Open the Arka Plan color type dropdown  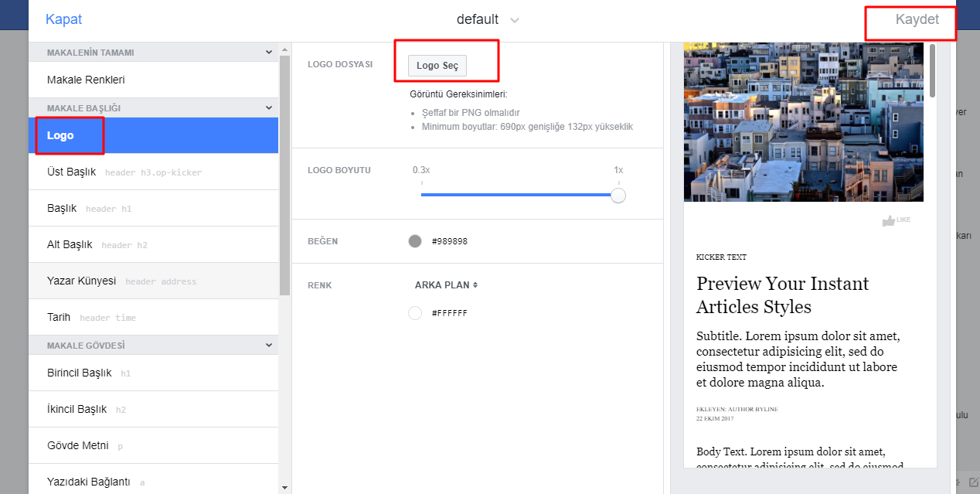click(446, 285)
